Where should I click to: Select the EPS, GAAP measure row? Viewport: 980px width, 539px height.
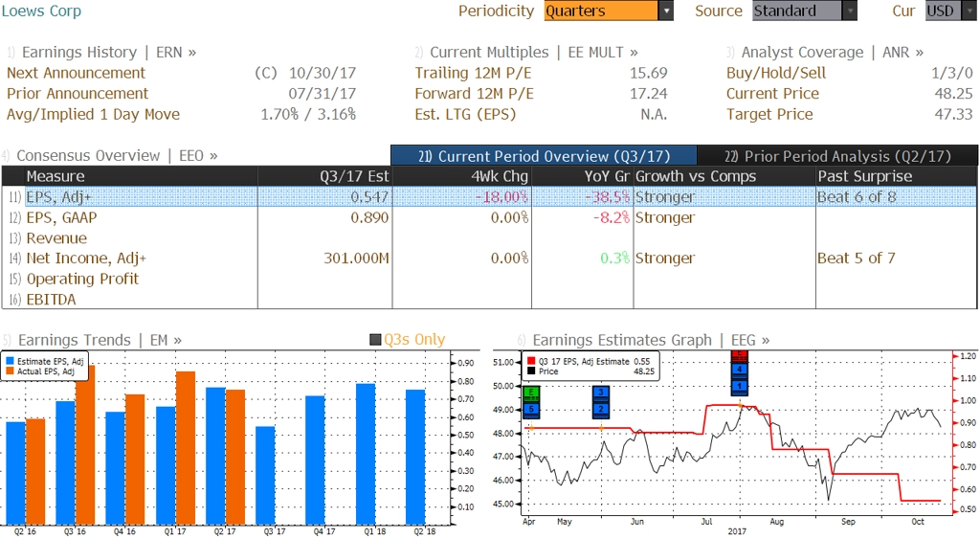[489, 217]
